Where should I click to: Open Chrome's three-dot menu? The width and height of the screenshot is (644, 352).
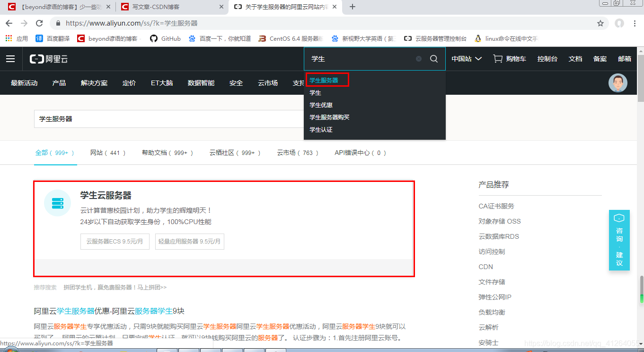635,23
